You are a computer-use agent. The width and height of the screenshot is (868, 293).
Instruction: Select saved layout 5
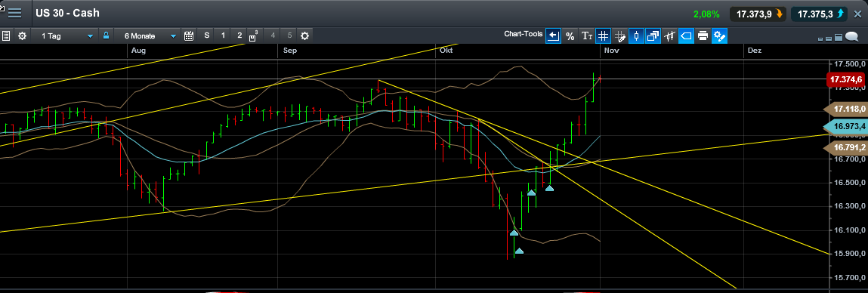click(289, 36)
